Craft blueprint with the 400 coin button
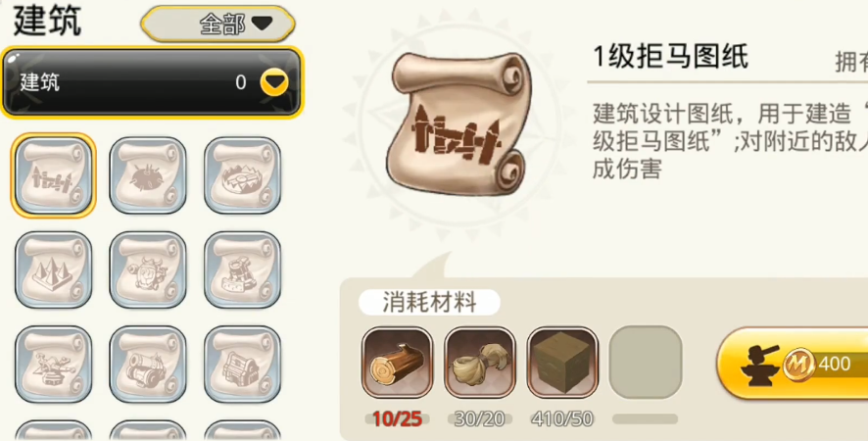The width and height of the screenshot is (868, 441). pyautogui.click(x=793, y=364)
